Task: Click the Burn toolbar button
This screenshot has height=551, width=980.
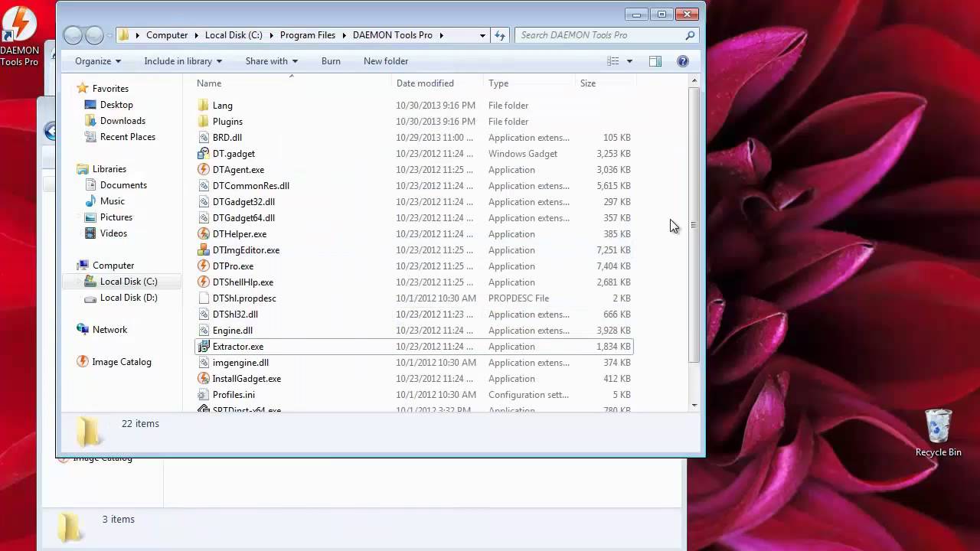Action: 331,61
